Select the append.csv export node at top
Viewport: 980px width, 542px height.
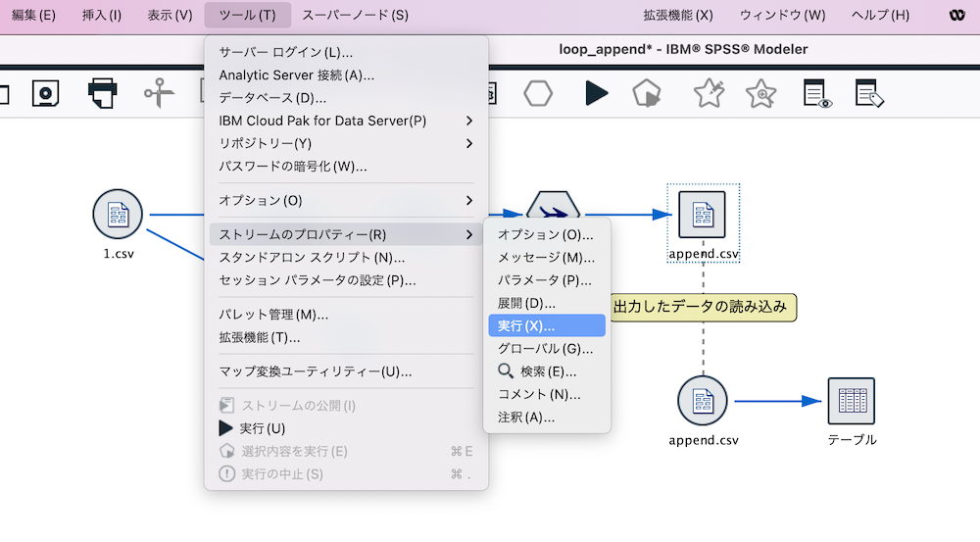click(703, 215)
